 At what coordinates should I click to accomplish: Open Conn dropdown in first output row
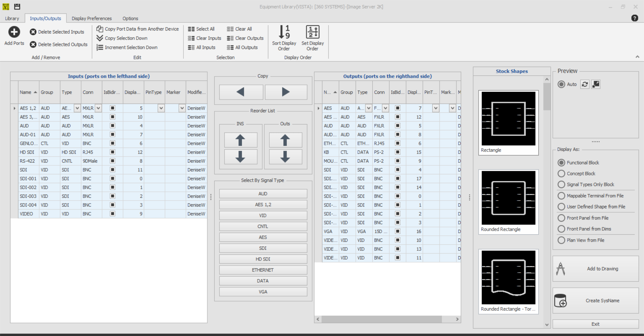385,108
